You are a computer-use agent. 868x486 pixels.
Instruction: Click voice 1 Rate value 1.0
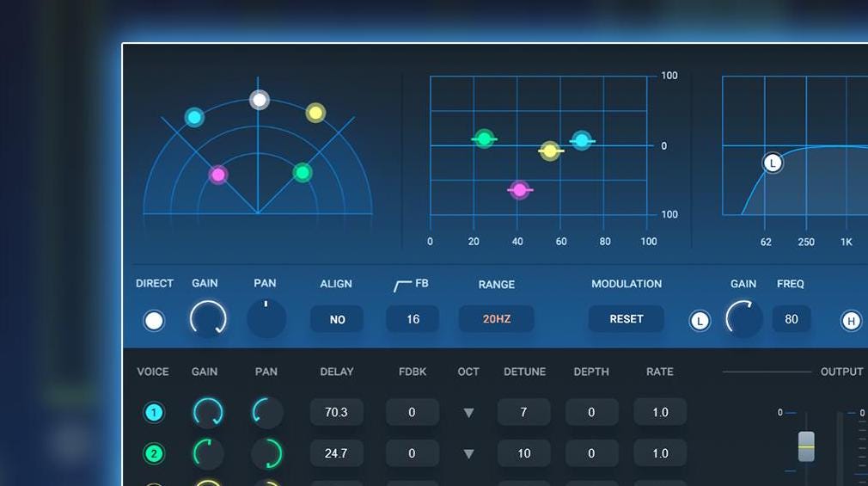(660, 412)
